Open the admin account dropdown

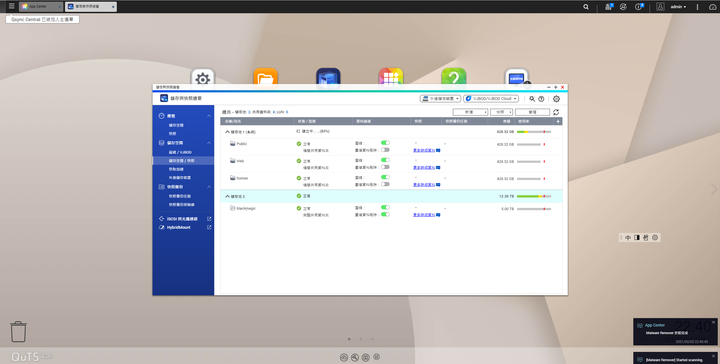pos(678,7)
